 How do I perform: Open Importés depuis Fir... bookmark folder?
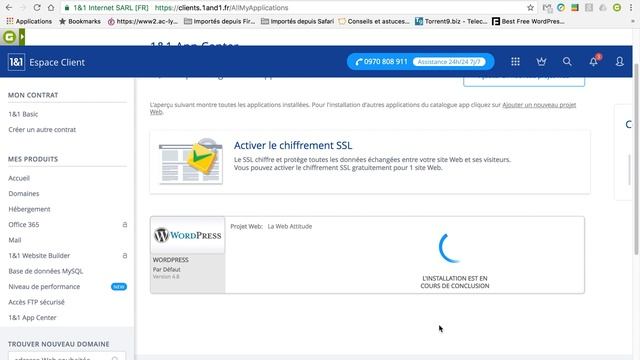[x=220, y=21]
